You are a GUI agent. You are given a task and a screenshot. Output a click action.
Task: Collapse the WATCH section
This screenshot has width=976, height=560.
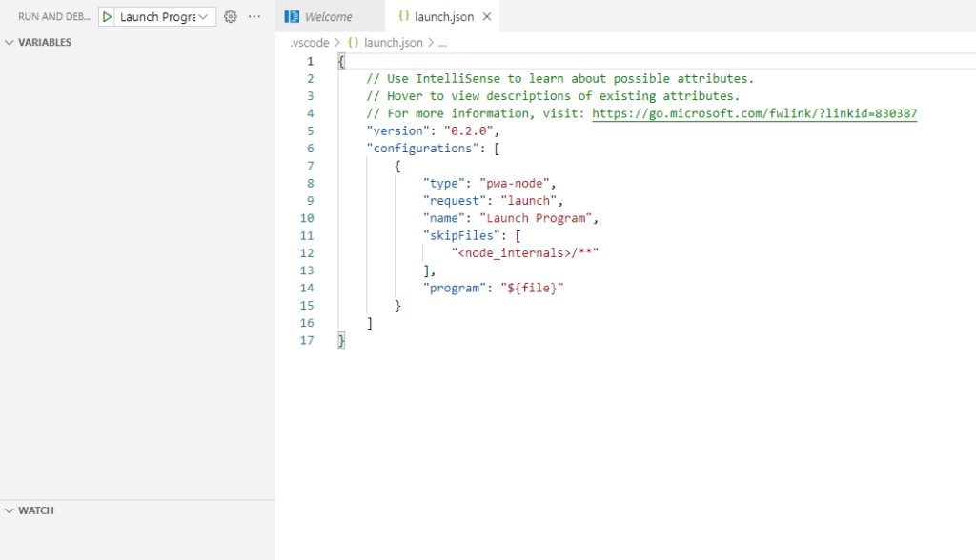[x=10, y=511]
